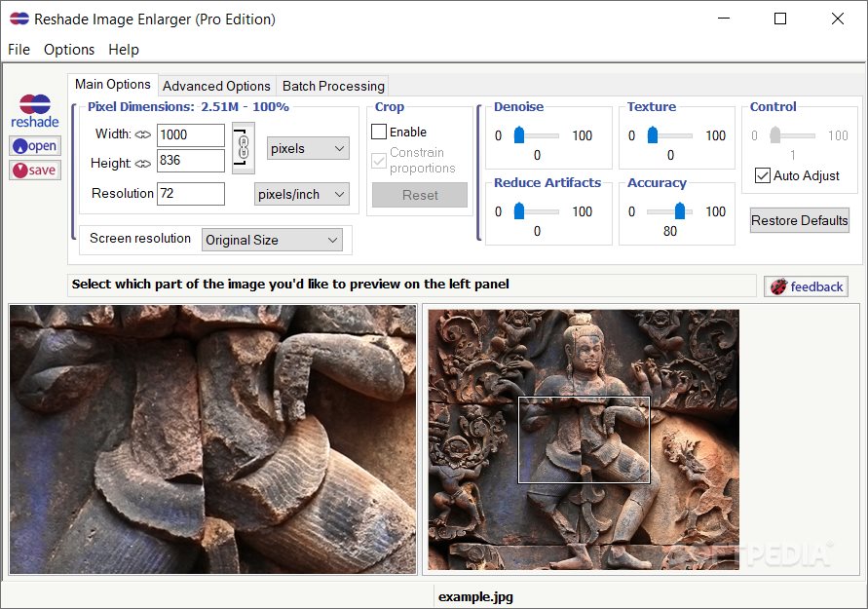Click the Pixel Dimensions 2.51M - 100% label
Viewport: 868px width, 609px height.
(x=188, y=106)
